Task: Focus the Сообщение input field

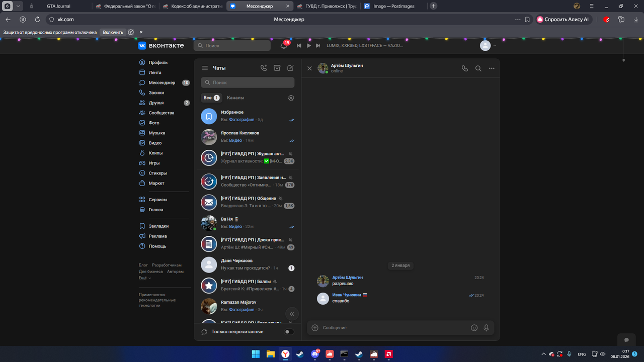Action: [x=394, y=328]
